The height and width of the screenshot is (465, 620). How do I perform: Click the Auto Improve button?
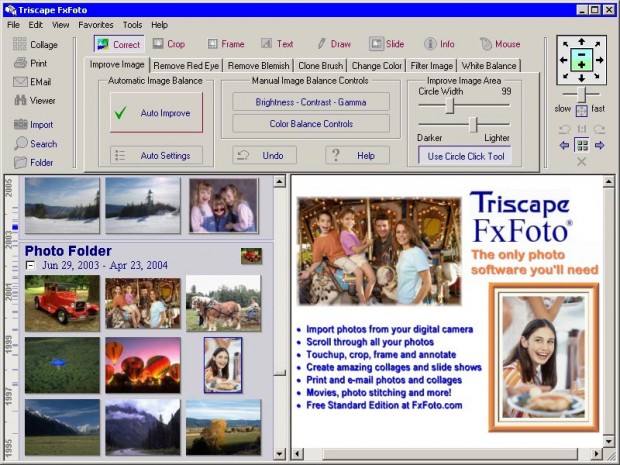(x=156, y=113)
